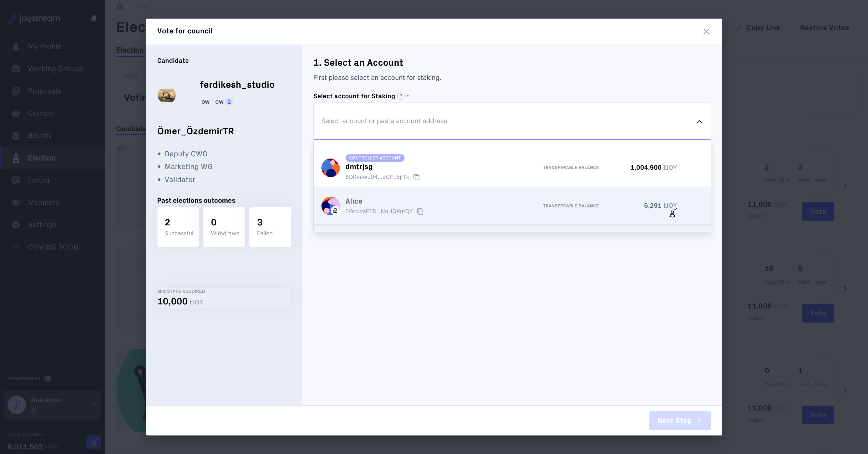Open Forum from the sidebar
The height and width of the screenshot is (454, 868).
point(38,180)
